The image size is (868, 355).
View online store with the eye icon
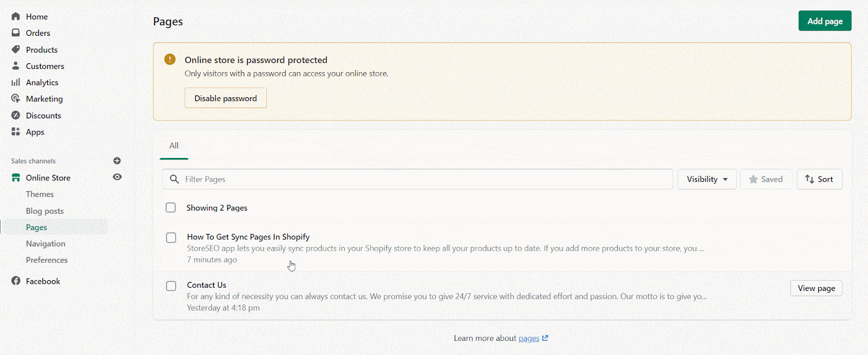click(x=117, y=177)
